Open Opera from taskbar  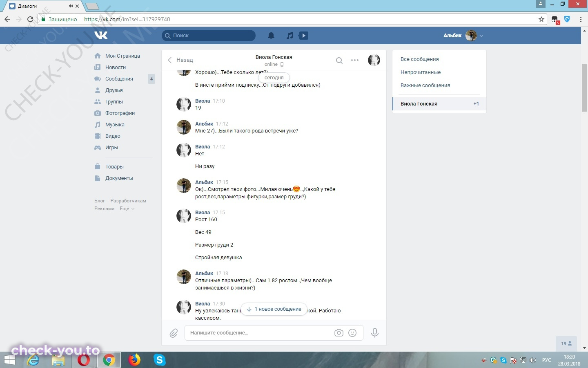84,360
